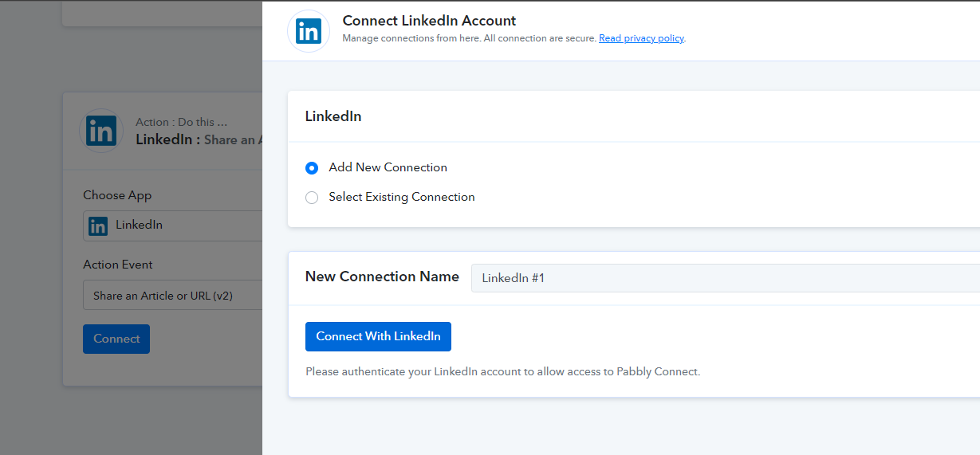
Task: Click the Action Event label
Action: point(118,265)
